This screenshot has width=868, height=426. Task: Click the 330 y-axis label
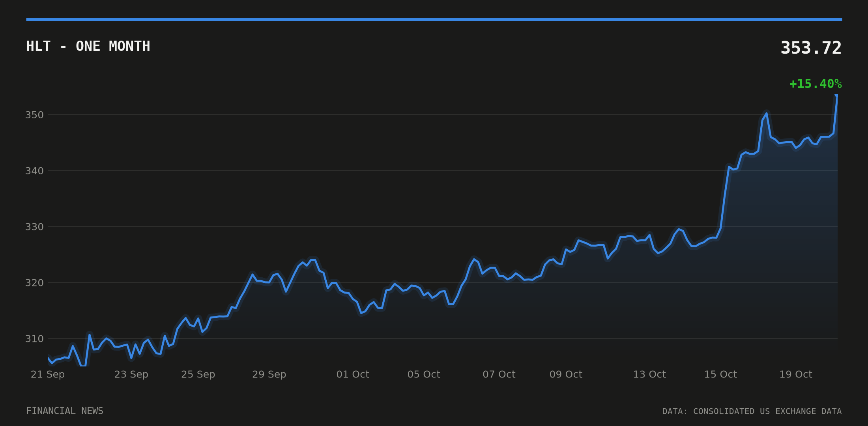[x=34, y=227]
